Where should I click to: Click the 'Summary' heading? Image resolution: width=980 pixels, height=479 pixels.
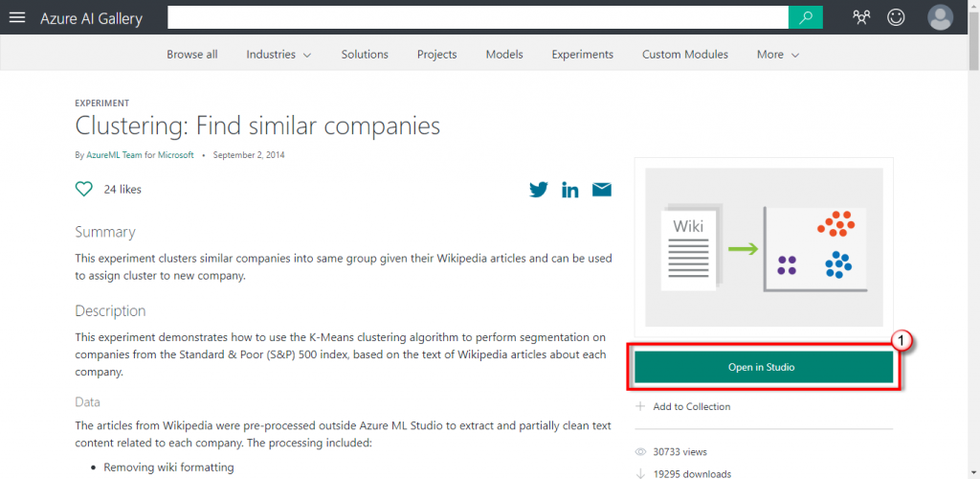(x=105, y=232)
